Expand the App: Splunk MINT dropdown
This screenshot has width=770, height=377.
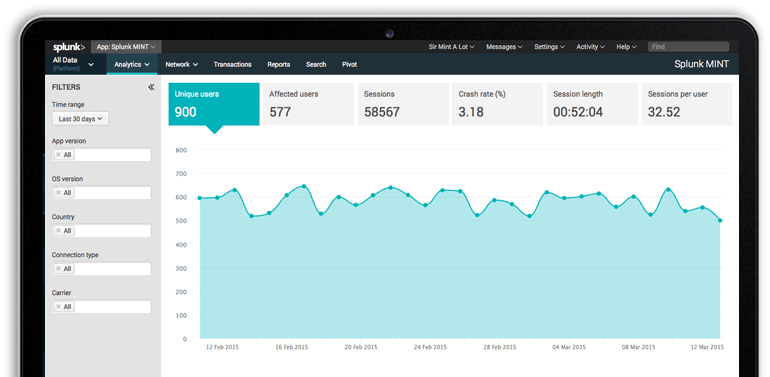(126, 47)
